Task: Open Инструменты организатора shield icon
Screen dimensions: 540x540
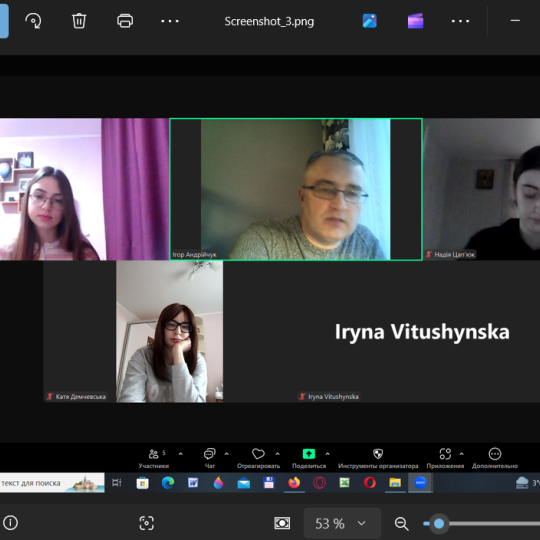Action: (x=378, y=454)
